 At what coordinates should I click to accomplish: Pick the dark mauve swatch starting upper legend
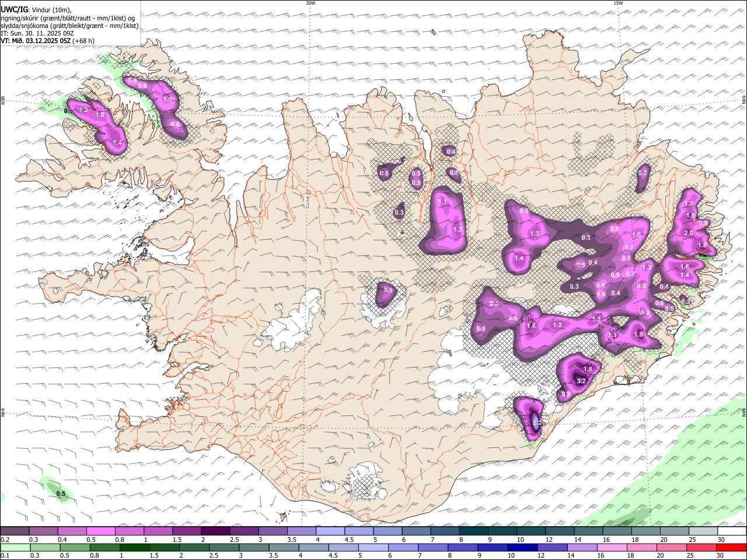pyautogui.click(x=15, y=531)
